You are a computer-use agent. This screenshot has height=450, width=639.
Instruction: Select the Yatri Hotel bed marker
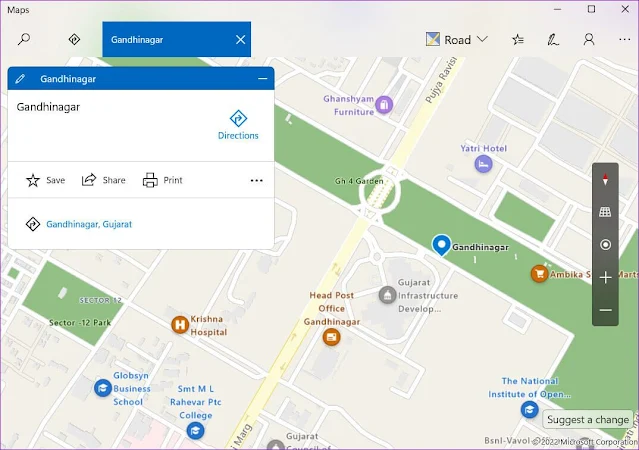pyautogui.click(x=483, y=164)
